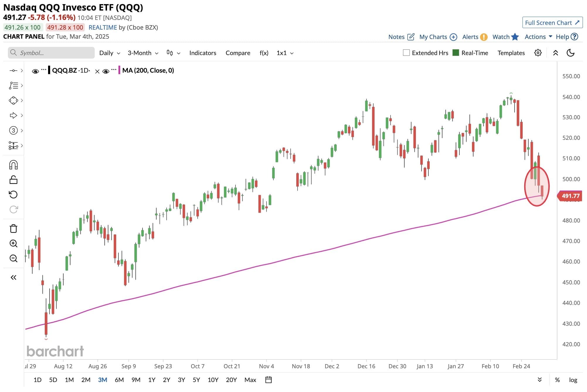Click the trash delete drawings icon

13,229
